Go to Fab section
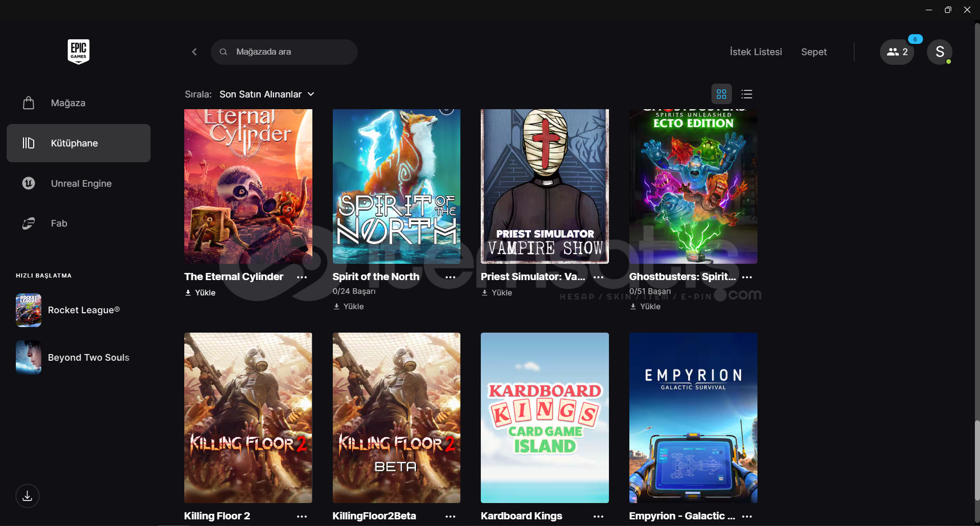The height and width of the screenshot is (526, 980). pos(79,223)
